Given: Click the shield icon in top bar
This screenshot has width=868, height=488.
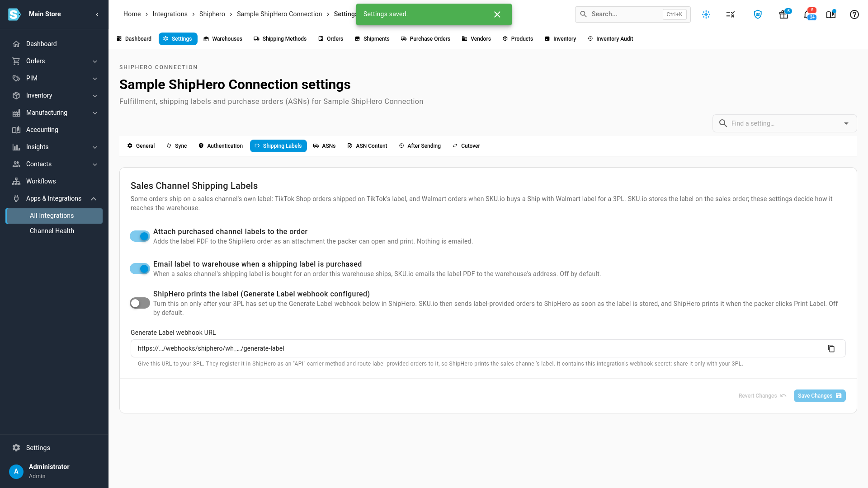Looking at the screenshot, I should pos(758,14).
